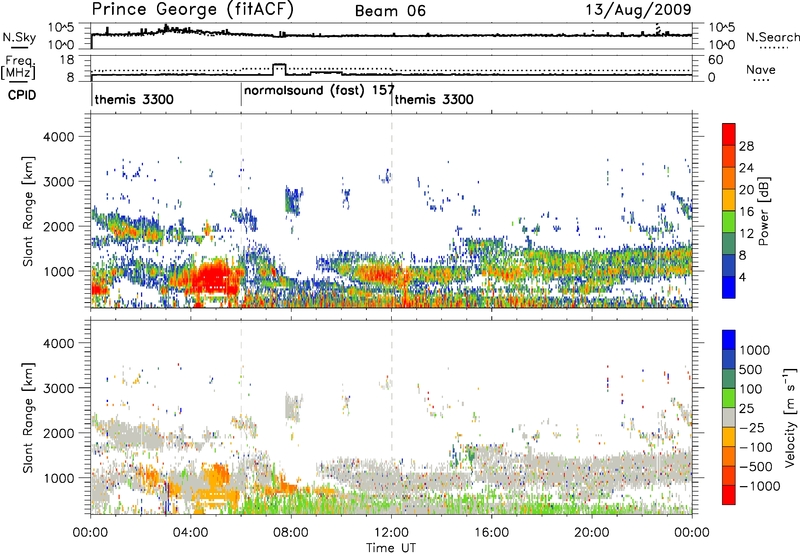Click the '18' frequency axis tick label
This screenshot has width=800, height=554.
[66, 60]
